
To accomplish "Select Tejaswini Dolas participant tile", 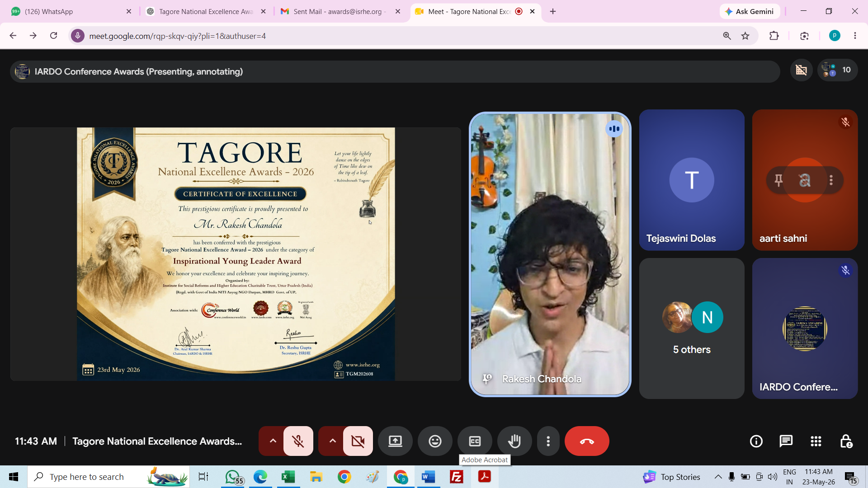I will click(692, 180).
